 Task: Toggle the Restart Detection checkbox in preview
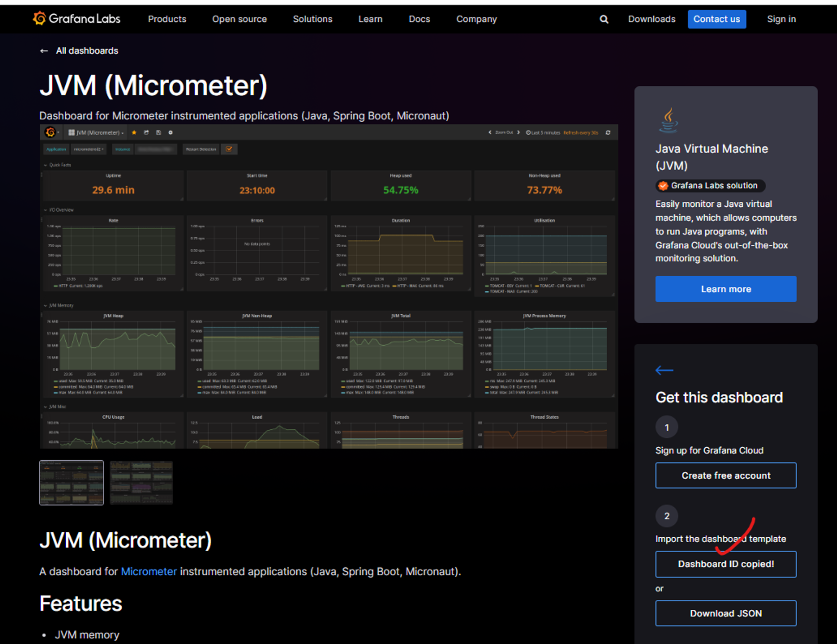[x=229, y=149]
